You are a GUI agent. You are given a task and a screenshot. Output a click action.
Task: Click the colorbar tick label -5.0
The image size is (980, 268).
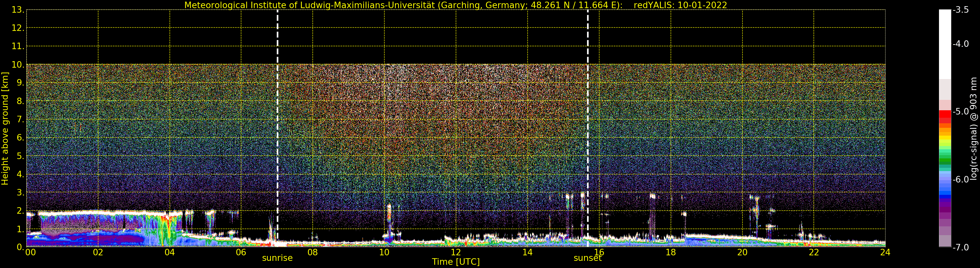click(x=960, y=111)
